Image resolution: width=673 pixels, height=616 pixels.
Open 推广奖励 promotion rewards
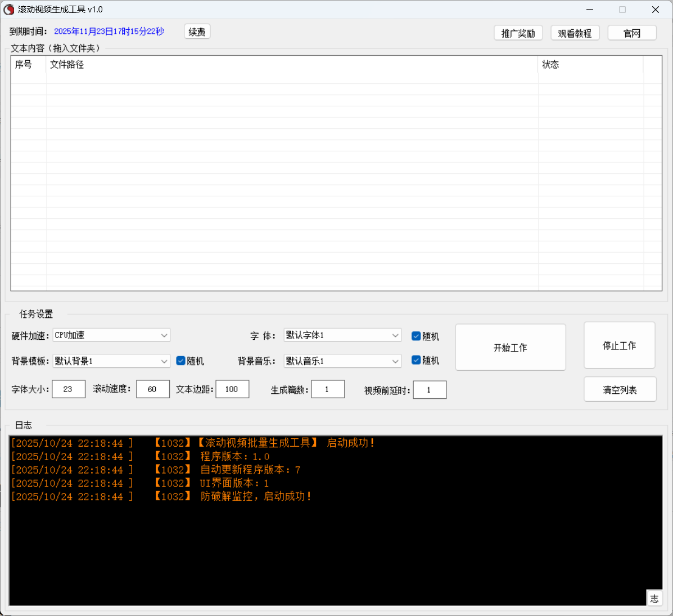518,33
